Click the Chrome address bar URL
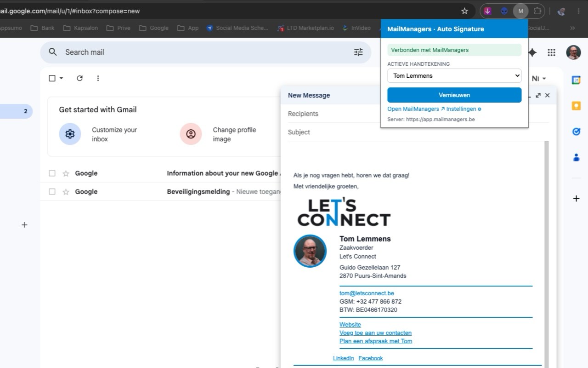 click(70, 11)
